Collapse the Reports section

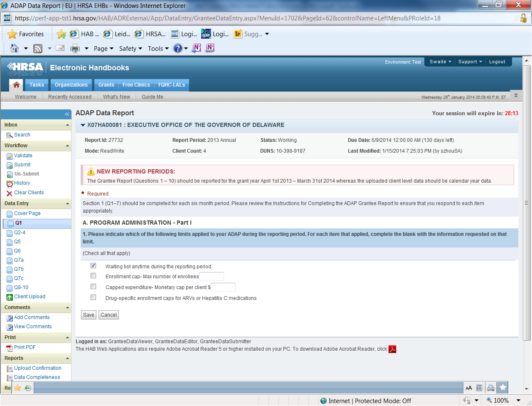pos(67,359)
